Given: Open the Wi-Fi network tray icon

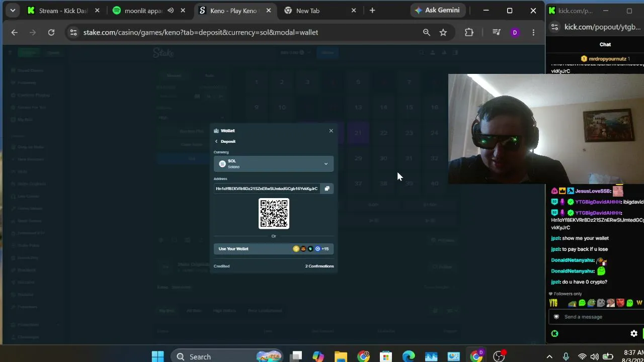Looking at the screenshot, I should (582, 356).
